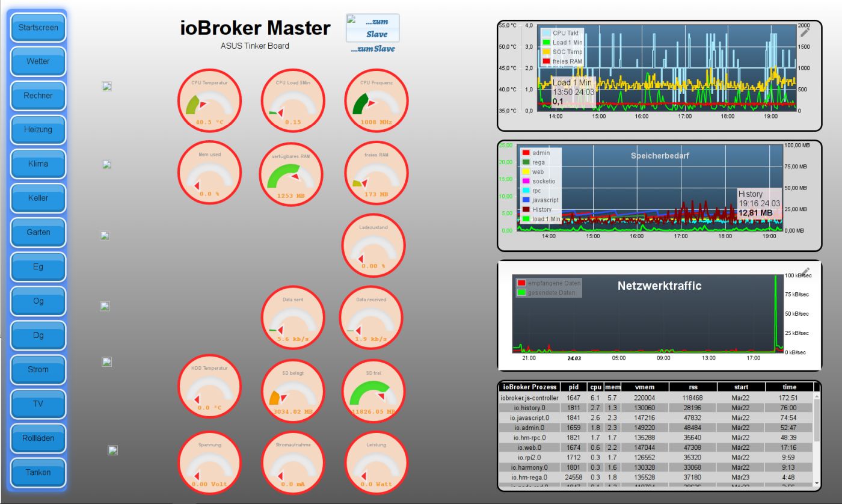Open the Klima view
The height and width of the screenshot is (504, 842).
point(38,164)
